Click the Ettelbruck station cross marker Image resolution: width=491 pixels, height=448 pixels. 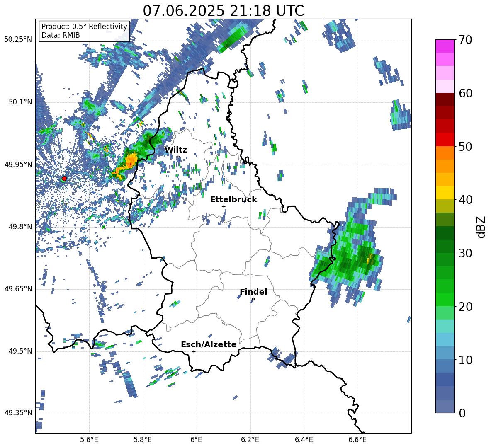[224, 206]
